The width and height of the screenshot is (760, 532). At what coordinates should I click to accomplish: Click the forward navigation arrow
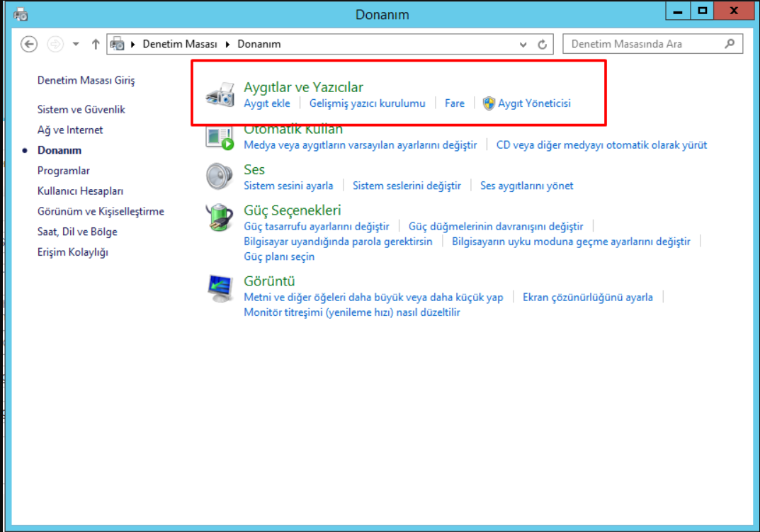pos(55,44)
